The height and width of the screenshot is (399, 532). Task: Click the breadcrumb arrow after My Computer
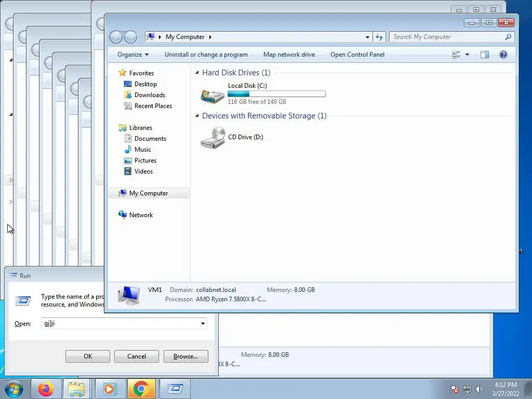[x=210, y=37]
